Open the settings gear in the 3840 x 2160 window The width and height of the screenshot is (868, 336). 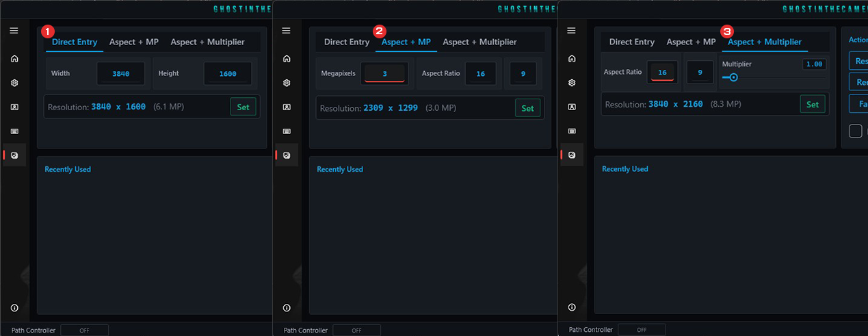click(x=571, y=83)
